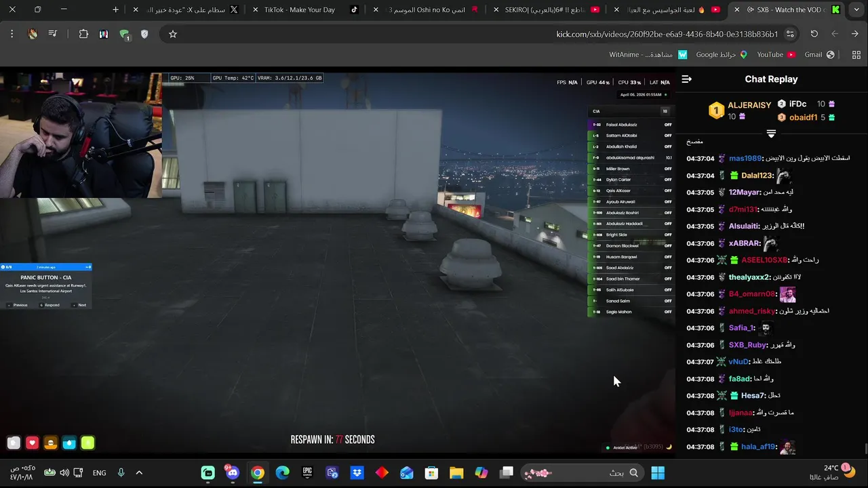The width and height of the screenshot is (868, 488).
Task: Open WitAnime bookmark
Action: [x=648, y=54]
